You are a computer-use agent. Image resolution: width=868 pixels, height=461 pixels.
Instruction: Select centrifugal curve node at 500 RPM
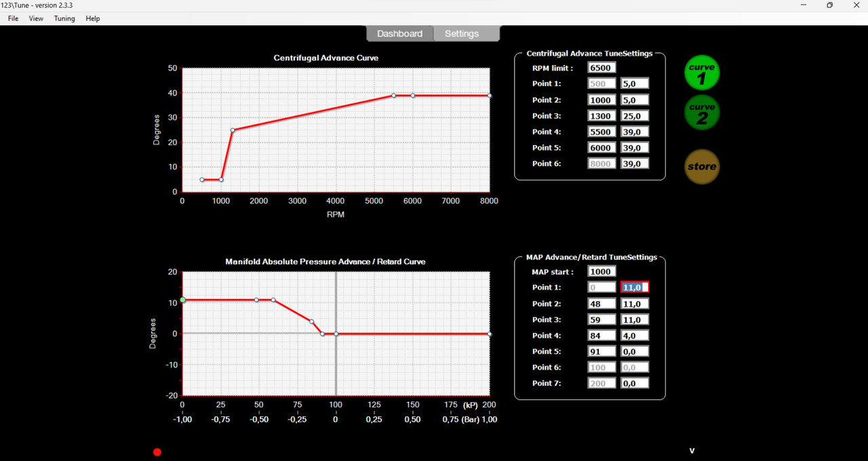tap(202, 180)
